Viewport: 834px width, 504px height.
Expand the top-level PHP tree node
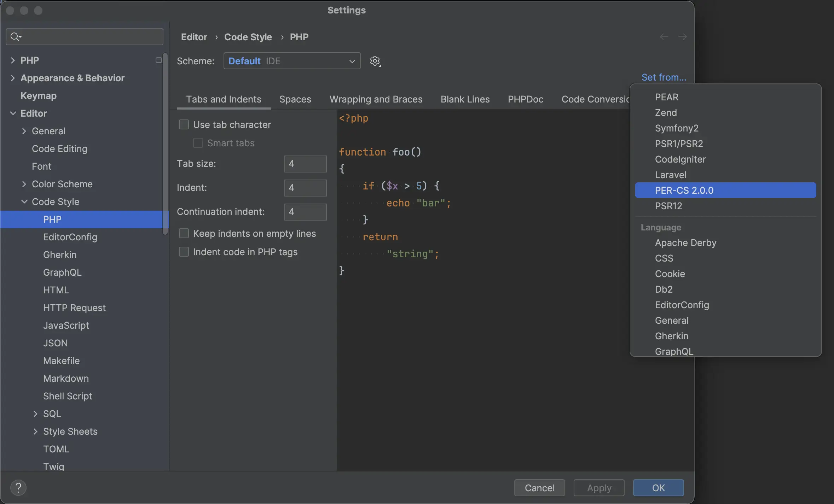(13, 60)
